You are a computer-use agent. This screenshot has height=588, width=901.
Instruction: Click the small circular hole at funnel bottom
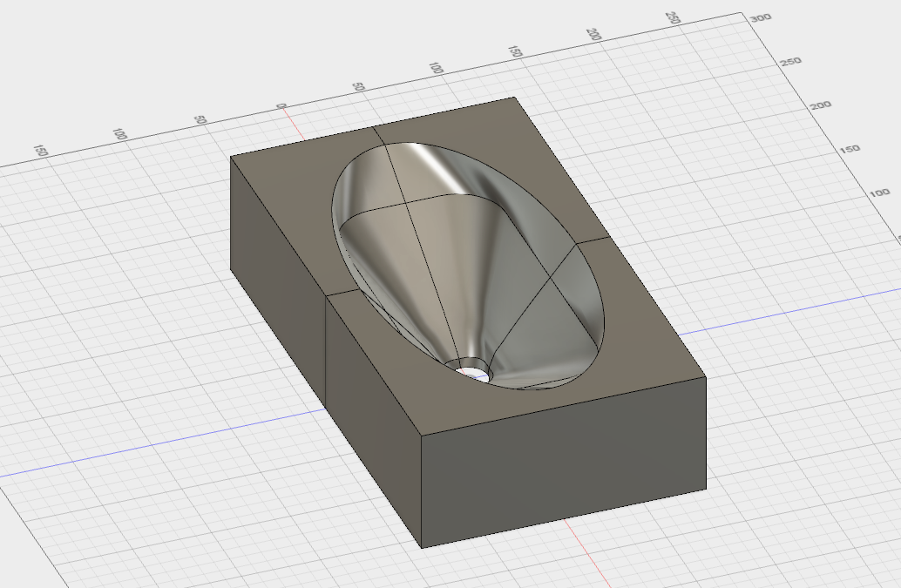click(x=473, y=371)
